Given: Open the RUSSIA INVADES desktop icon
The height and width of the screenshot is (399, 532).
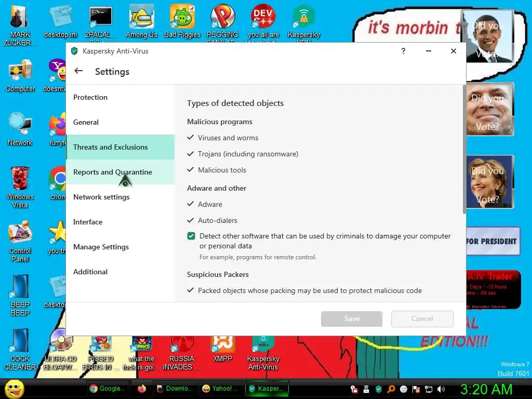Looking at the screenshot, I should point(182,352).
